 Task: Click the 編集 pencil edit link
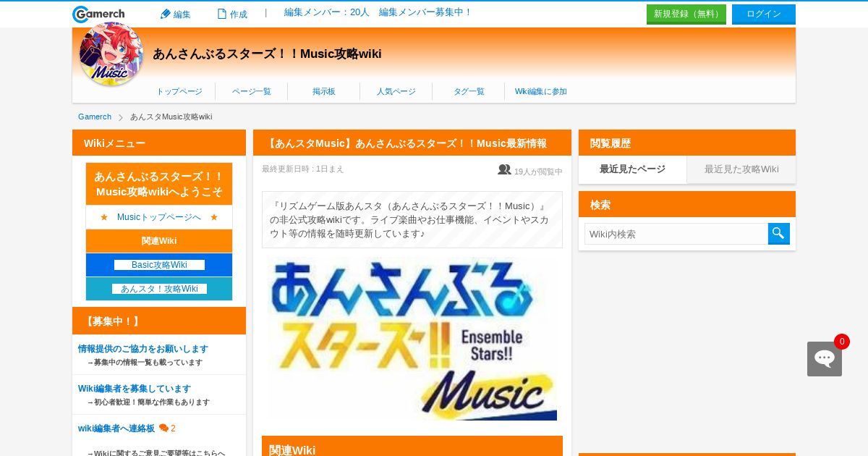[175, 14]
